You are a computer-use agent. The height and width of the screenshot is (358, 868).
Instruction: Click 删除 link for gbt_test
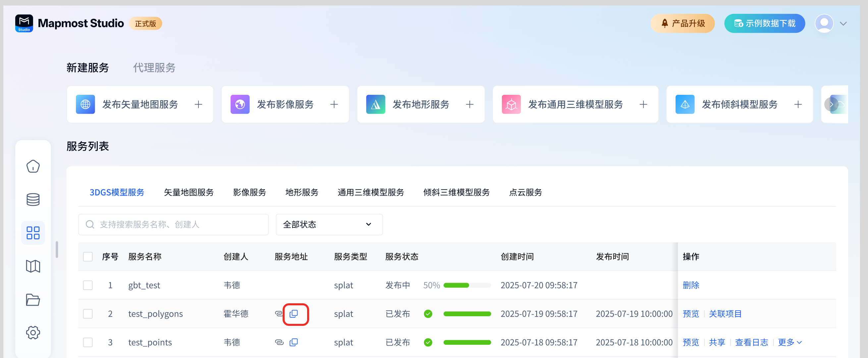pyautogui.click(x=691, y=285)
